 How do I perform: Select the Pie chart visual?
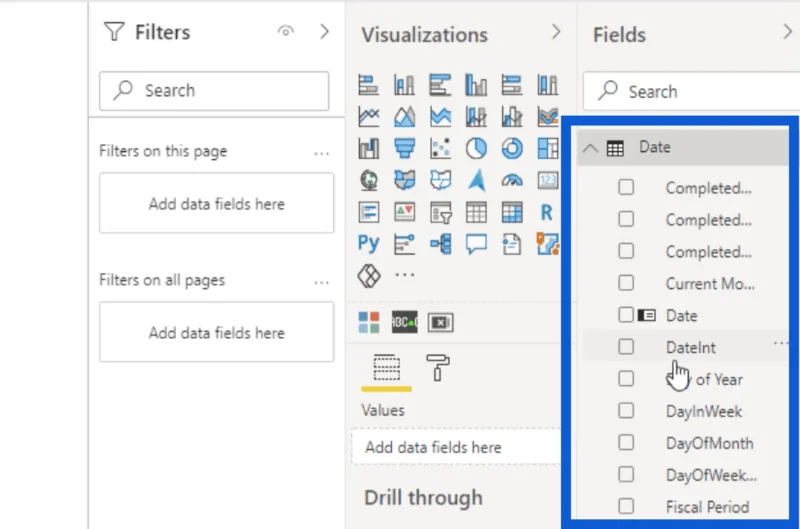click(476, 148)
